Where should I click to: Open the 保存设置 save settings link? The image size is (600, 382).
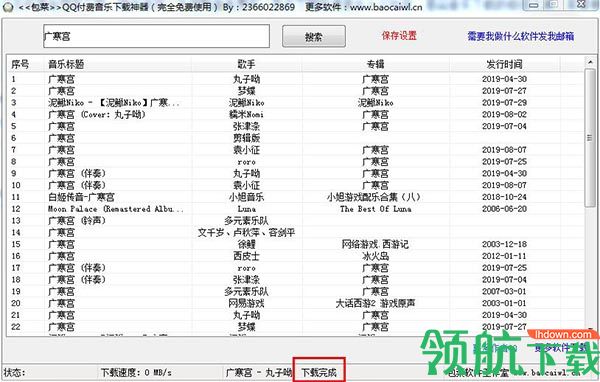pyautogui.click(x=399, y=36)
